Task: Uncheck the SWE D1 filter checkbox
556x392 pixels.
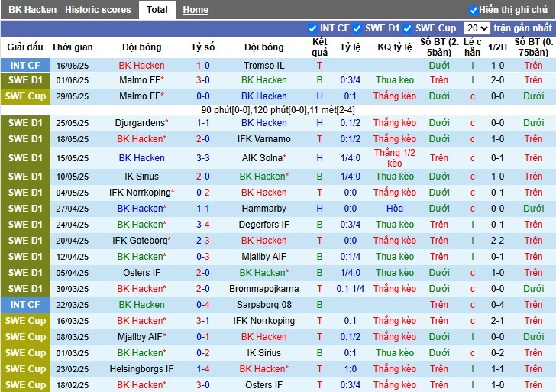Action: click(x=357, y=28)
